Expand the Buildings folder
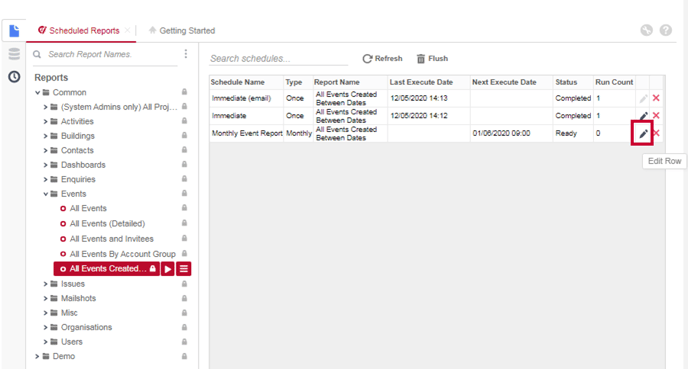The width and height of the screenshot is (688, 369). pyautogui.click(x=45, y=136)
